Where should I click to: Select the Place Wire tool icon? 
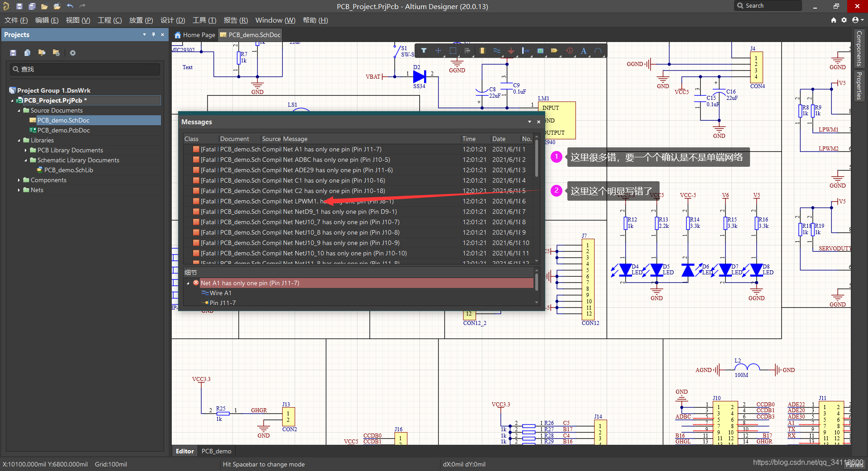tap(496, 51)
